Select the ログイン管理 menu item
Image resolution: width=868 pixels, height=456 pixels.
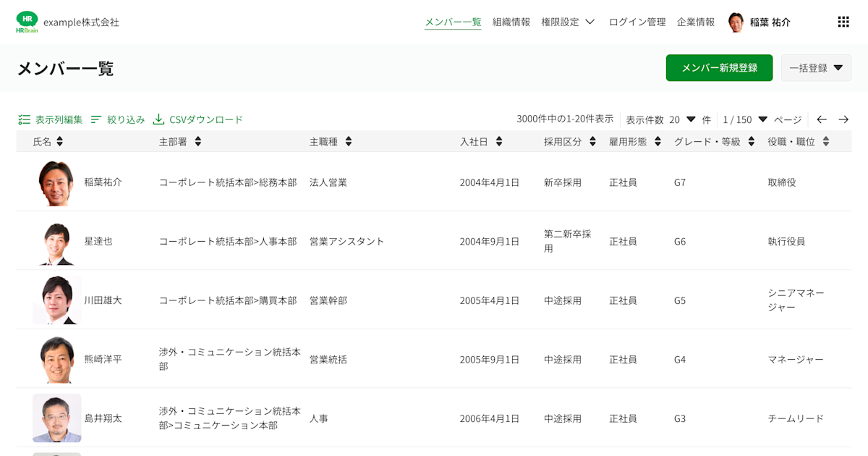pyautogui.click(x=637, y=22)
